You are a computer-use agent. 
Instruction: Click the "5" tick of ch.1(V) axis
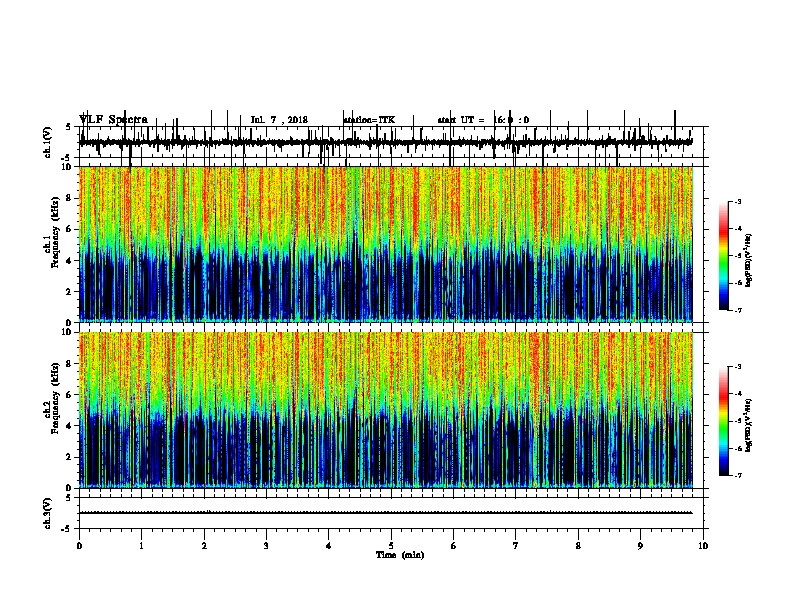click(69, 127)
